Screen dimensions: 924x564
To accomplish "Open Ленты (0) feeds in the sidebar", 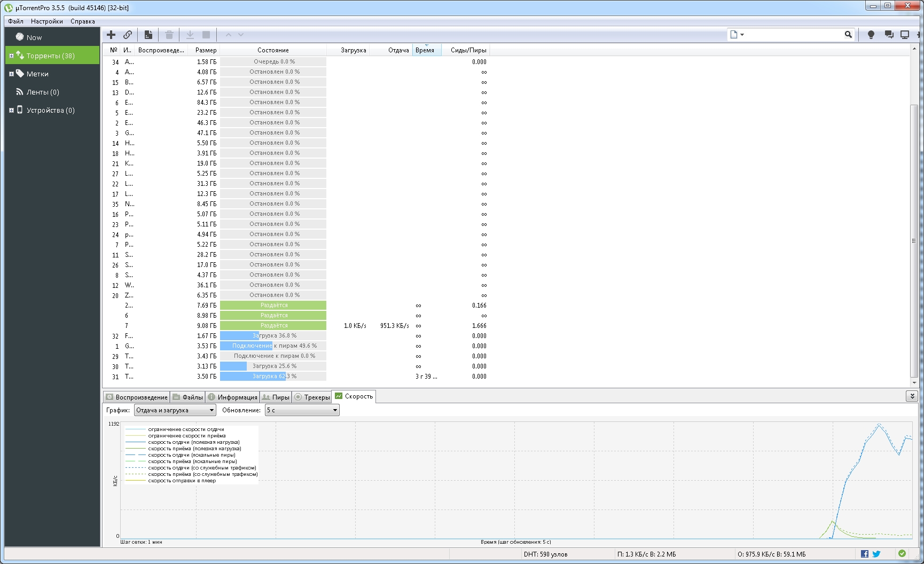I will pos(52,92).
